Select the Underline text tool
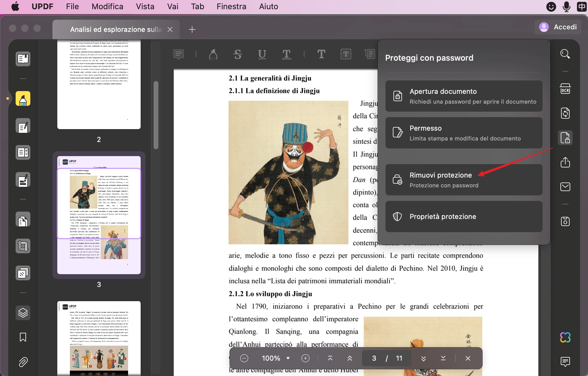The height and width of the screenshot is (376, 588). pos(262,54)
